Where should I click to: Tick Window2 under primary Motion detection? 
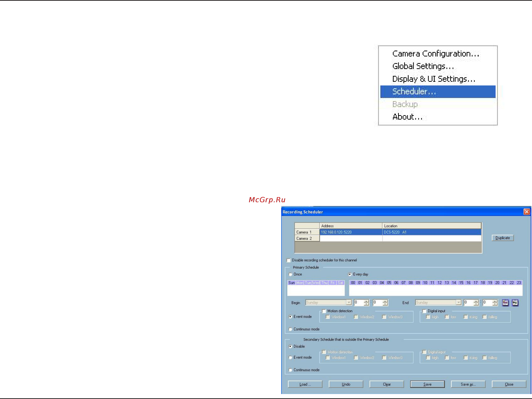(x=356, y=317)
